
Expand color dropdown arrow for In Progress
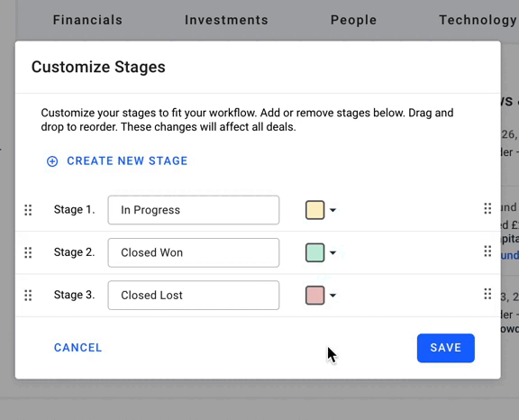(x=333, y=210)
